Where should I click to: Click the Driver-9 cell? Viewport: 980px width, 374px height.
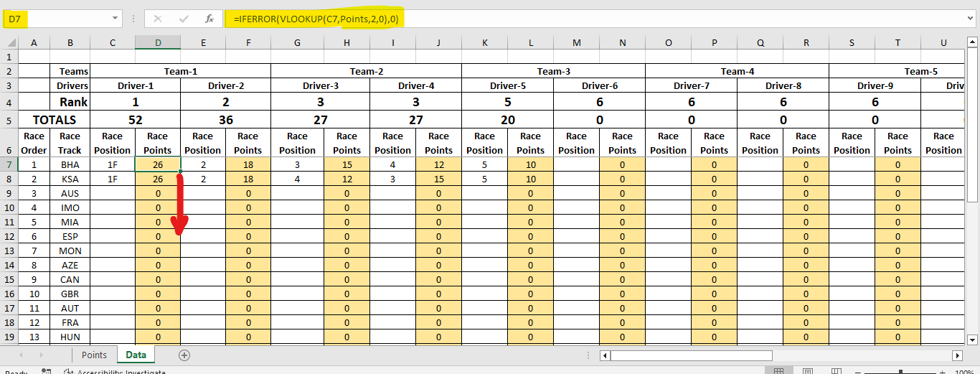point(875,85)
